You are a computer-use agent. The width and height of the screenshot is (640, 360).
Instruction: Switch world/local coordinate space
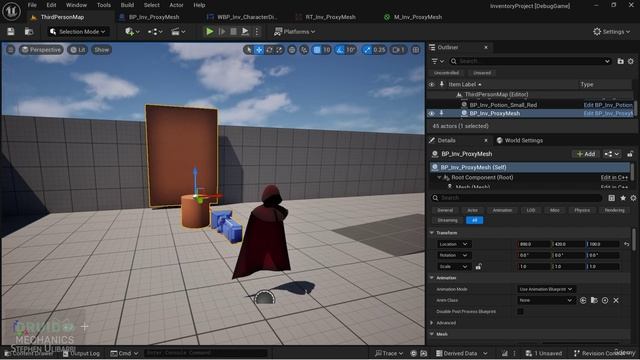coord(292,50)
